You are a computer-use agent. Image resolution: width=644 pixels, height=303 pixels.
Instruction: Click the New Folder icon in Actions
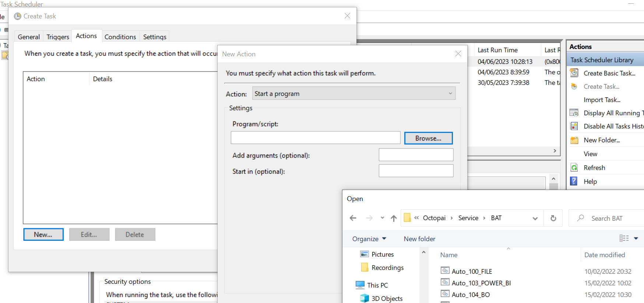(x=574, y=140)
